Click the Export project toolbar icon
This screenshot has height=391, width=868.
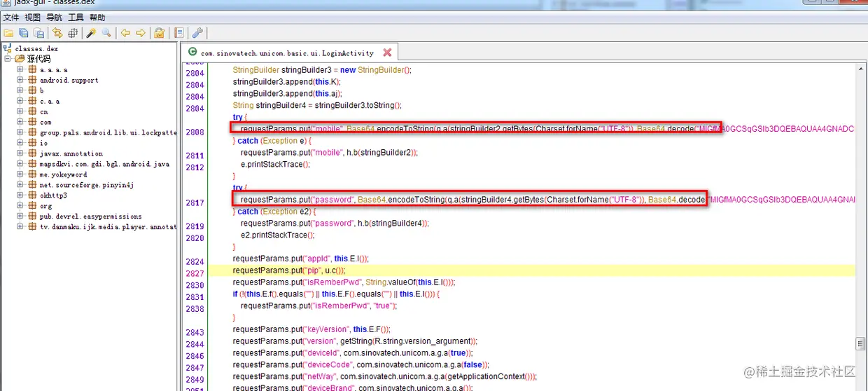(x=39, y=33)
